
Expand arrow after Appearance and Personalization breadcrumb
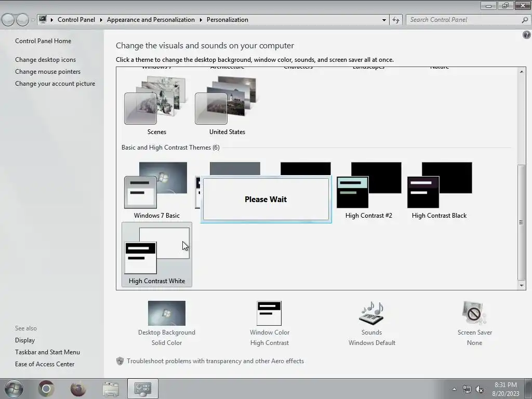[x=201, y=20]
